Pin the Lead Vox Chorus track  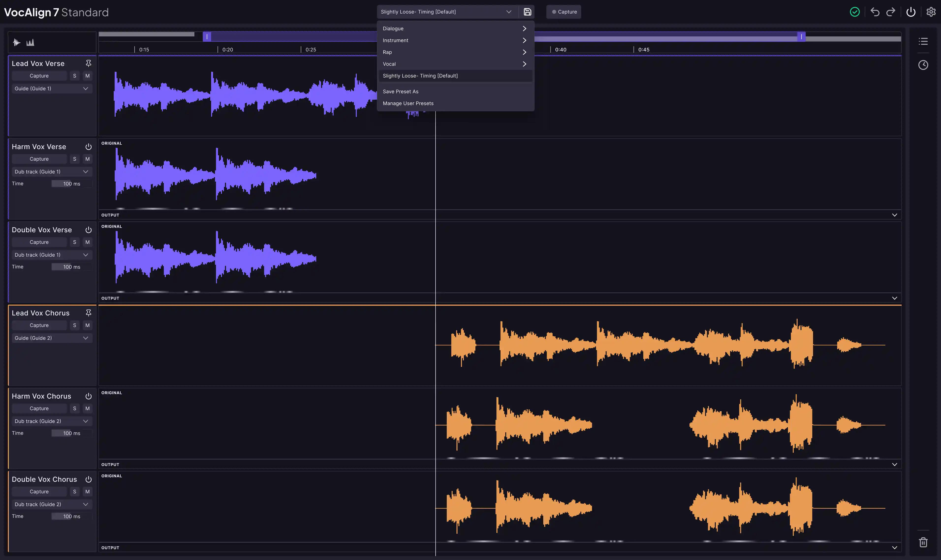coord(88,312)
